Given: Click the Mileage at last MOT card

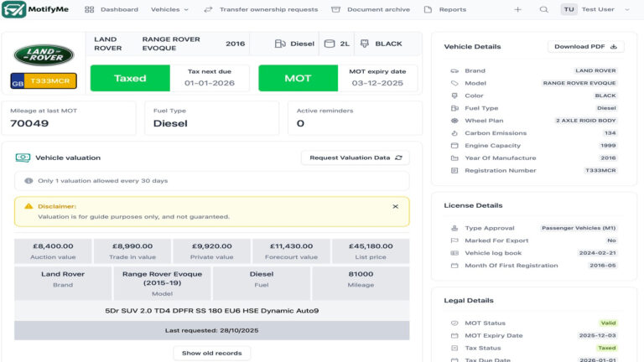Looking at the screenshot, I should (69, 118).
